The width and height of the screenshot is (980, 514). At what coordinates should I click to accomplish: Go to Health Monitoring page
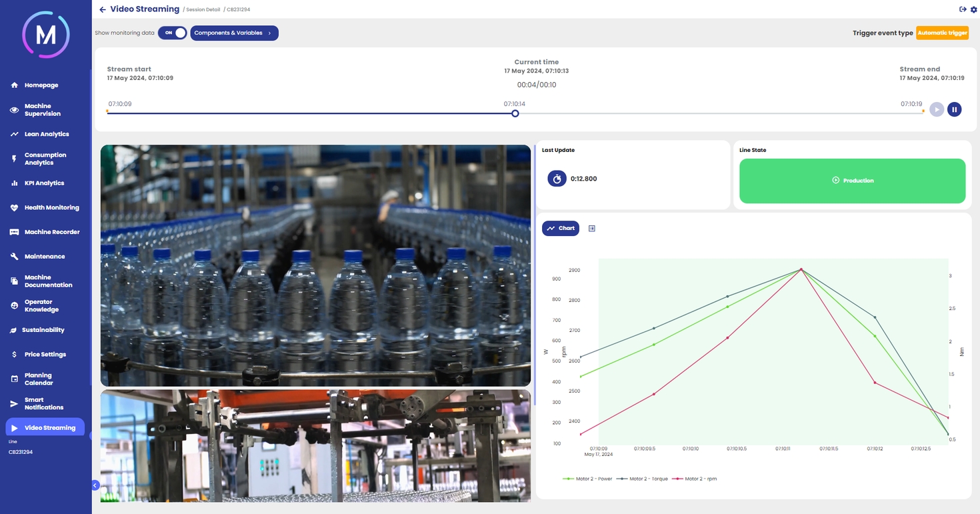pyautogui.click(x=51, y=207)
